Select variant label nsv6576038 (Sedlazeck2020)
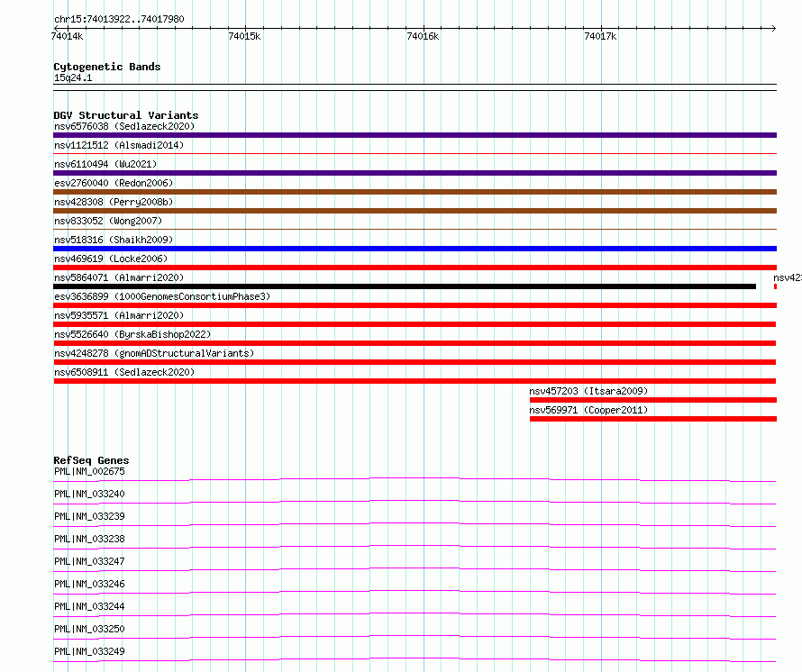The image size is (802, 672). (124, 126)
